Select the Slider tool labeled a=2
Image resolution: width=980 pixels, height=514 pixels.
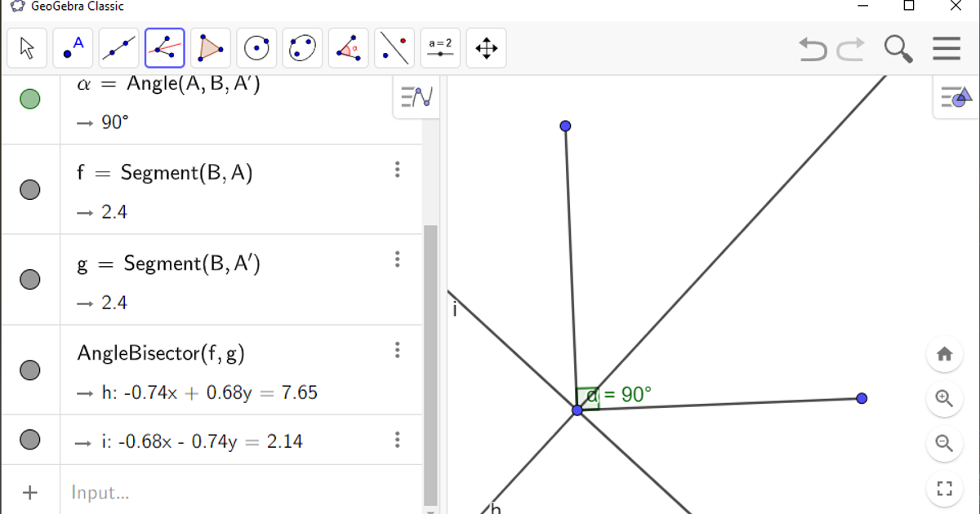coord(440,48)
